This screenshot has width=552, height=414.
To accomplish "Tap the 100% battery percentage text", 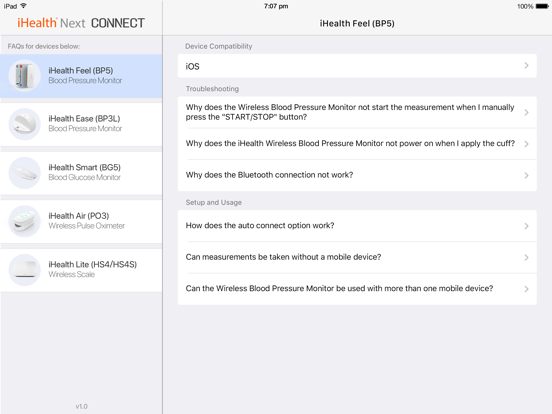I will [525, 6].
